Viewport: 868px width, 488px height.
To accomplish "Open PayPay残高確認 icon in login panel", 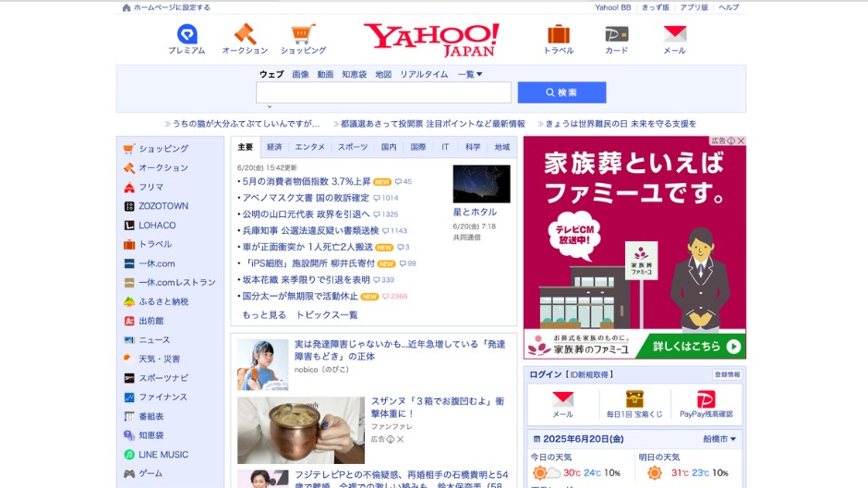I will (705, 399).
